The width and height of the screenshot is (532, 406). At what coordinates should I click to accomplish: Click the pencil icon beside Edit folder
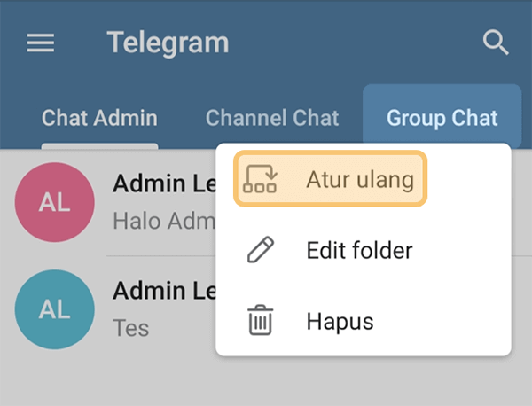(x=260, y=250)
